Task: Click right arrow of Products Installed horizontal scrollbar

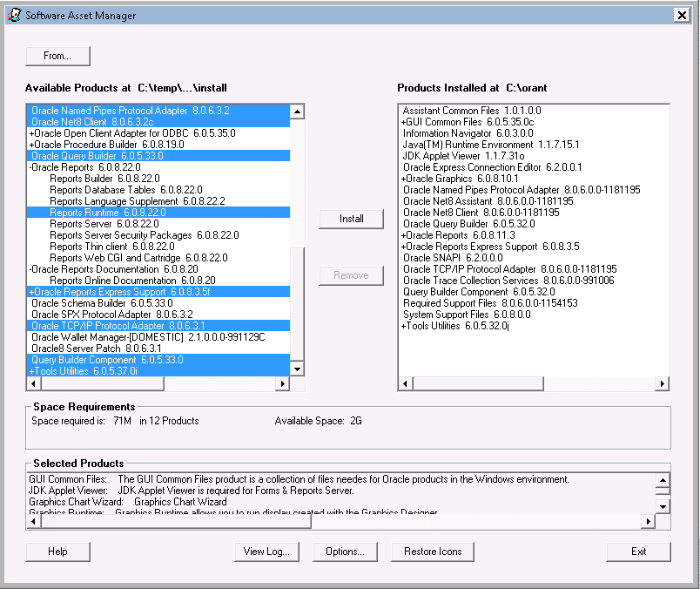Action: (x=662, y=383)
